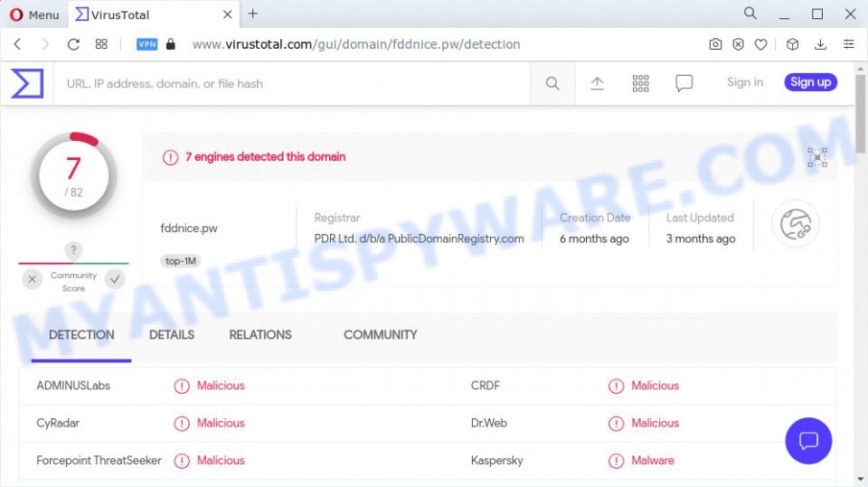Click the Forcepoint ThreatSeeker engine name
The image size is (868, 487).
point(99,461)
